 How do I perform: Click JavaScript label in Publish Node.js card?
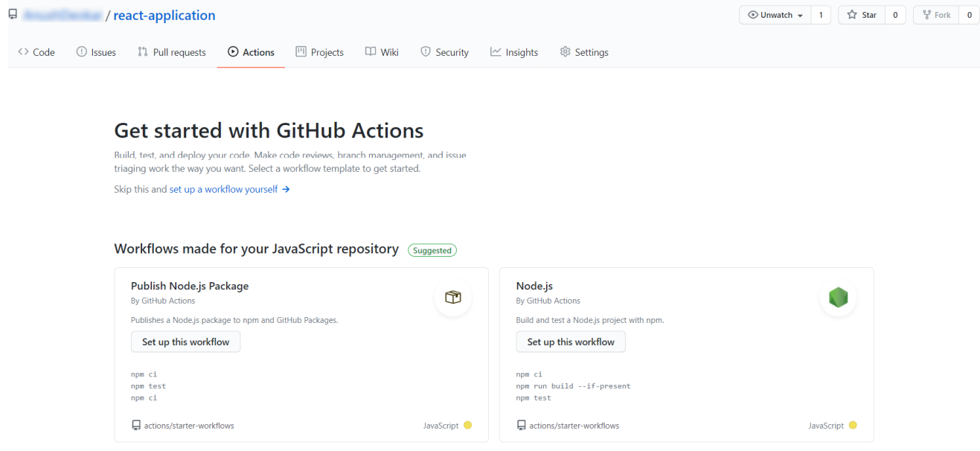(441, 426)
